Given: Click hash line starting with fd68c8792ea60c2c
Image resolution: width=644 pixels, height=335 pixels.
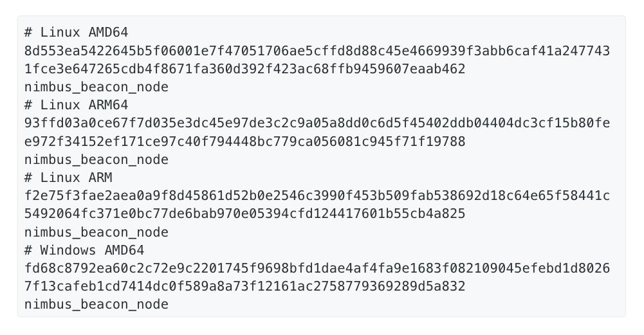Looking at the screenshot, I should coord(317,268).
